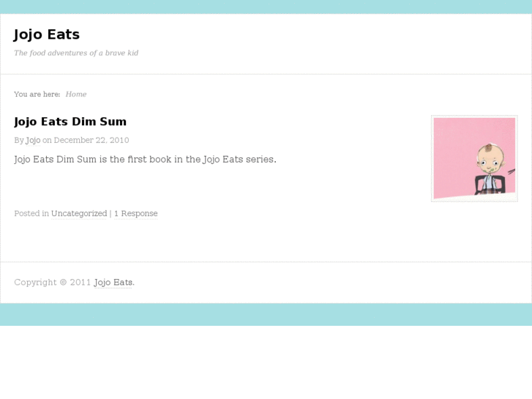Open the Jojo Eats Dim Sum post title
Image resolution: width=532 pixels, height=399 pixels.
(x=70, y=122)
